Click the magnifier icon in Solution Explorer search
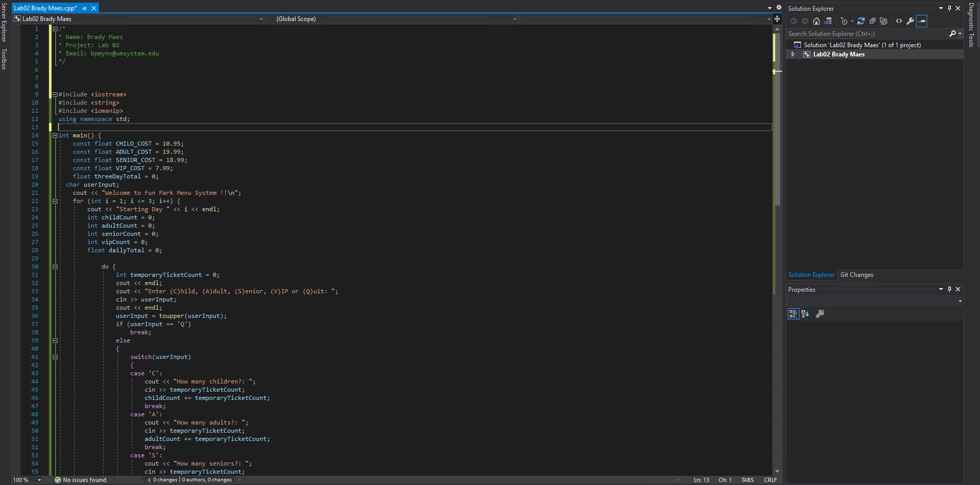This screenshot has width=980, height=485. [x=952, y=34]
